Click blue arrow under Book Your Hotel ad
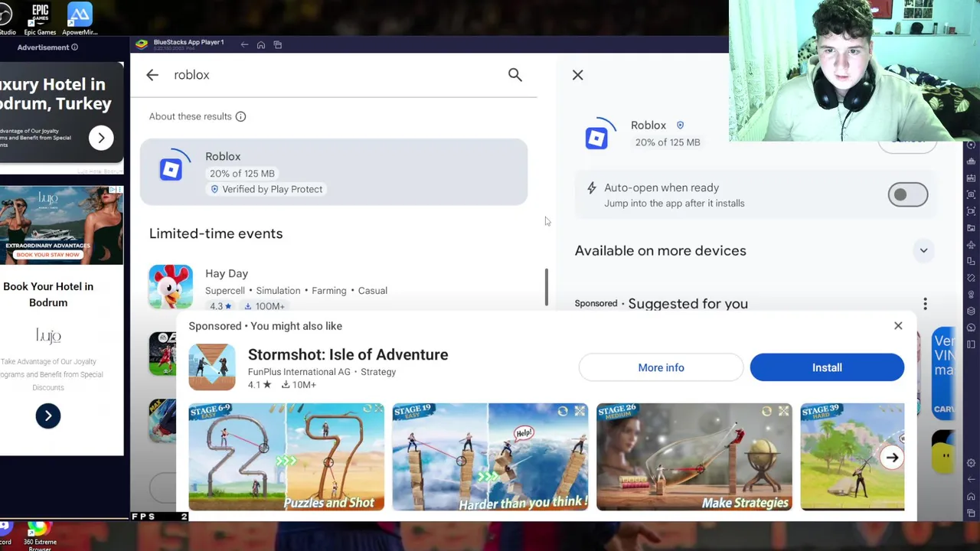This screenshot has width=980, height=551. [47, 416]
